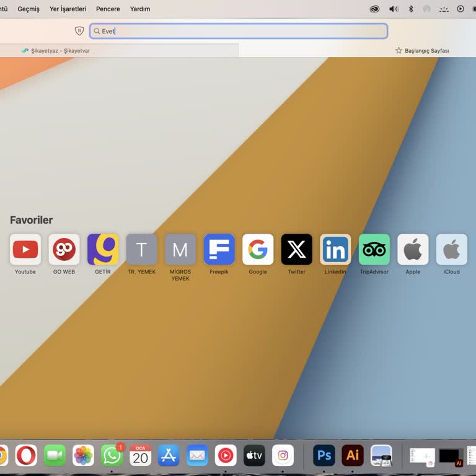Open Creative Cloud menu bar icon
Image resolution: width=476 pixels, height=476 pixels.
click(x=374, y=9)
